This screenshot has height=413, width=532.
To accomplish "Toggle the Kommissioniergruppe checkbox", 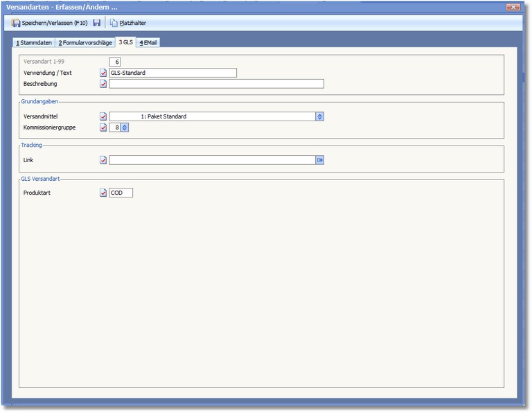I will click(x=104, y=128).
